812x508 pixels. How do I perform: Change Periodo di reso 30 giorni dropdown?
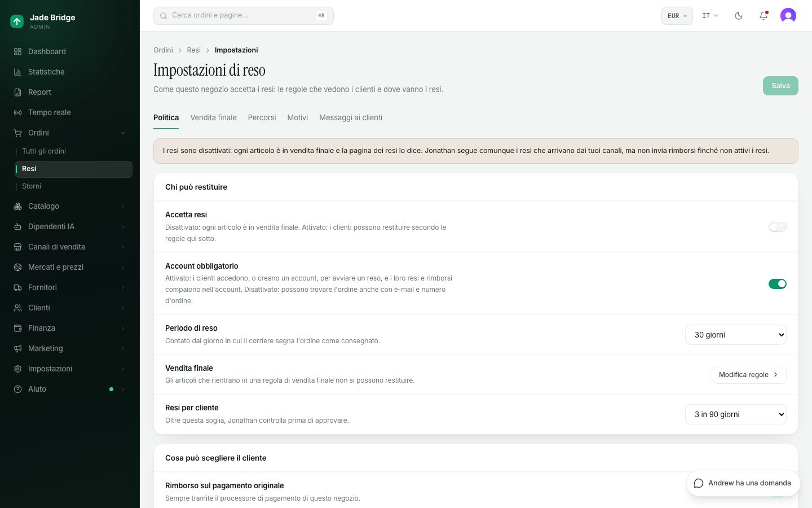(736, 335)
